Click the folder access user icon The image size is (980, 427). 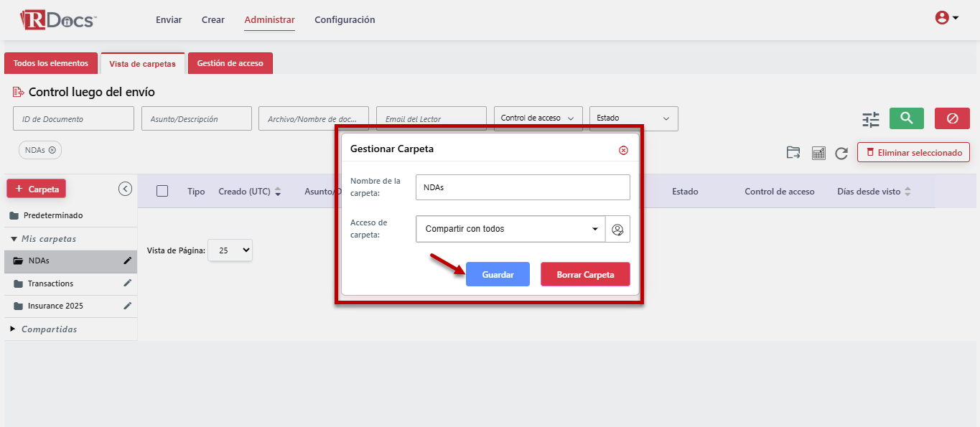(x=617, y=230)
